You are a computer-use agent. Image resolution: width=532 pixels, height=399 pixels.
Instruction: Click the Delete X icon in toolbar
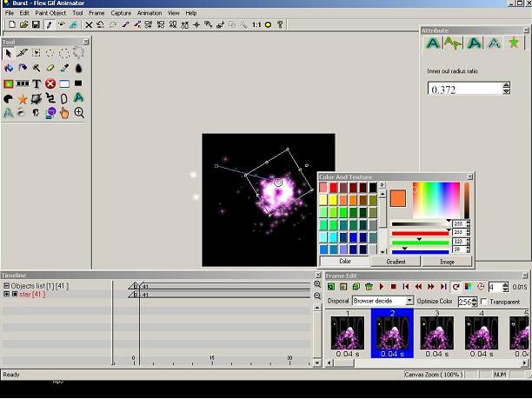[89, 24]
